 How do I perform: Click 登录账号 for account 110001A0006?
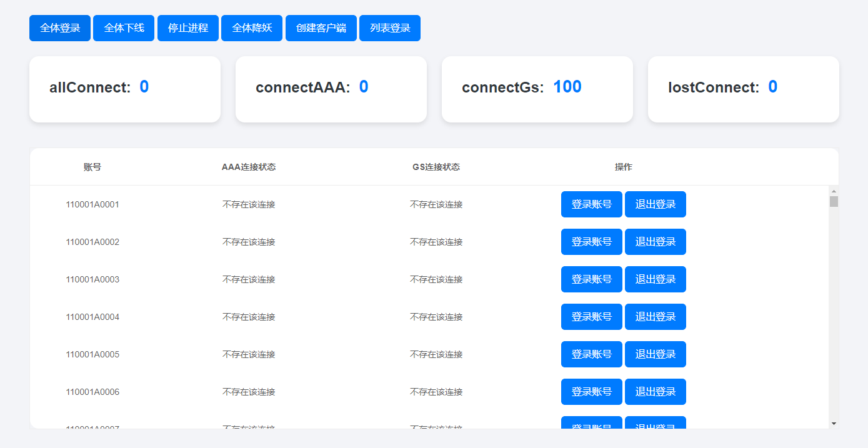pos(591,392)
